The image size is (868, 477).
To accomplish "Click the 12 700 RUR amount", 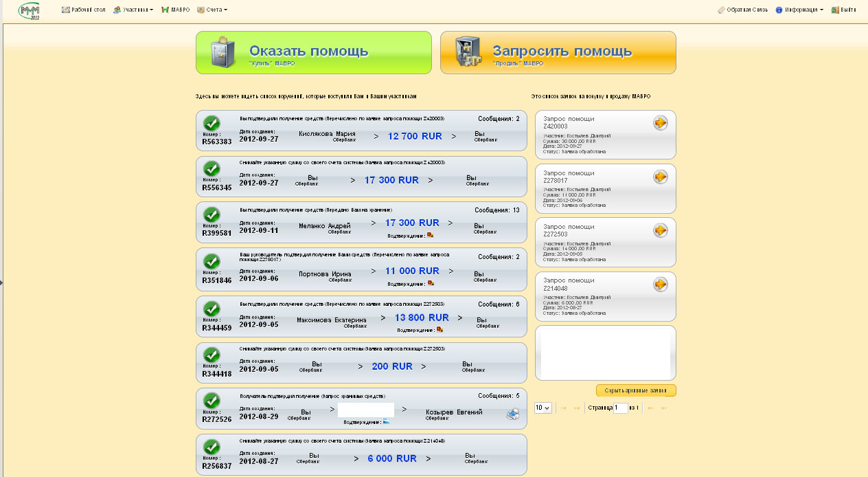I will click(415, 136).
